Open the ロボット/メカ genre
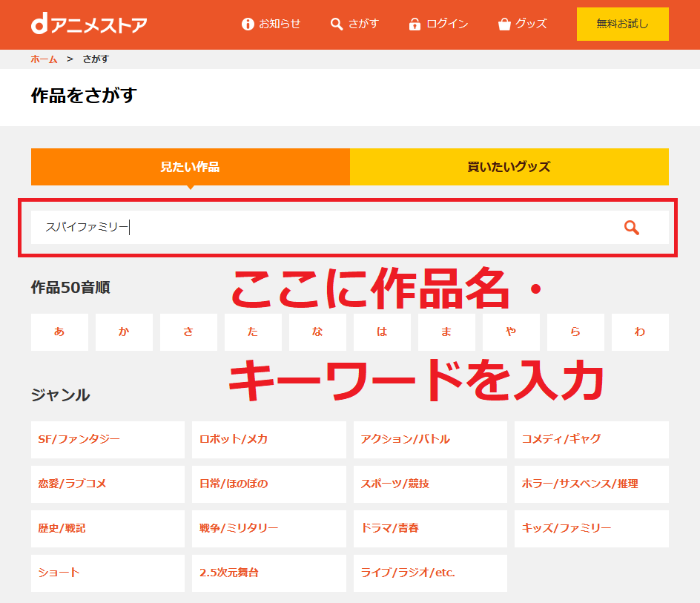 (269, 440)
